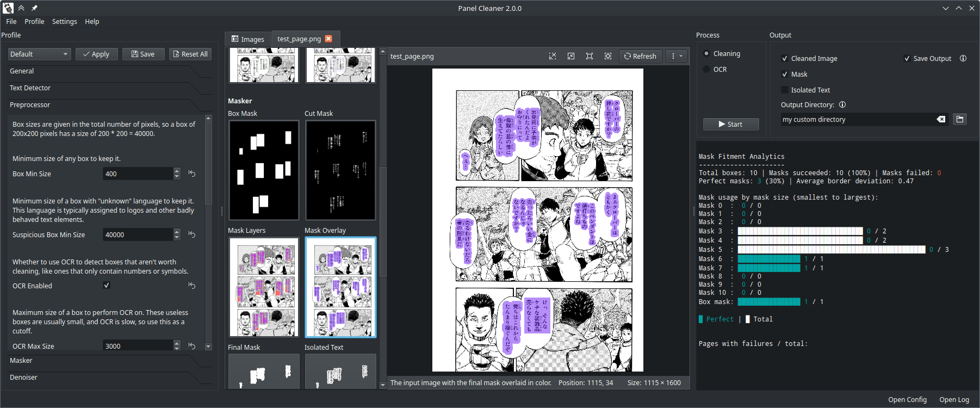Click the Start button
This screenshot has width=980, height=408.
pyautogui.click(x=730, y=124)
